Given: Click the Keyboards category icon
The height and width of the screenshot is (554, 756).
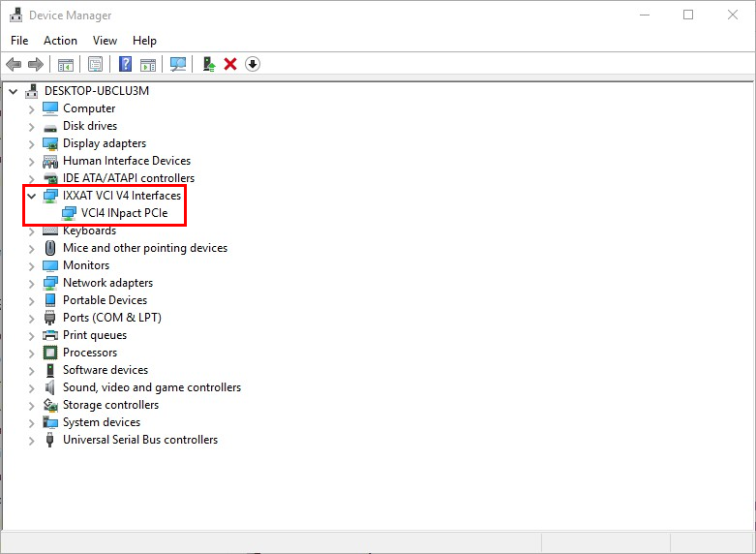Looking at the screenshot, I should (50, 231).
